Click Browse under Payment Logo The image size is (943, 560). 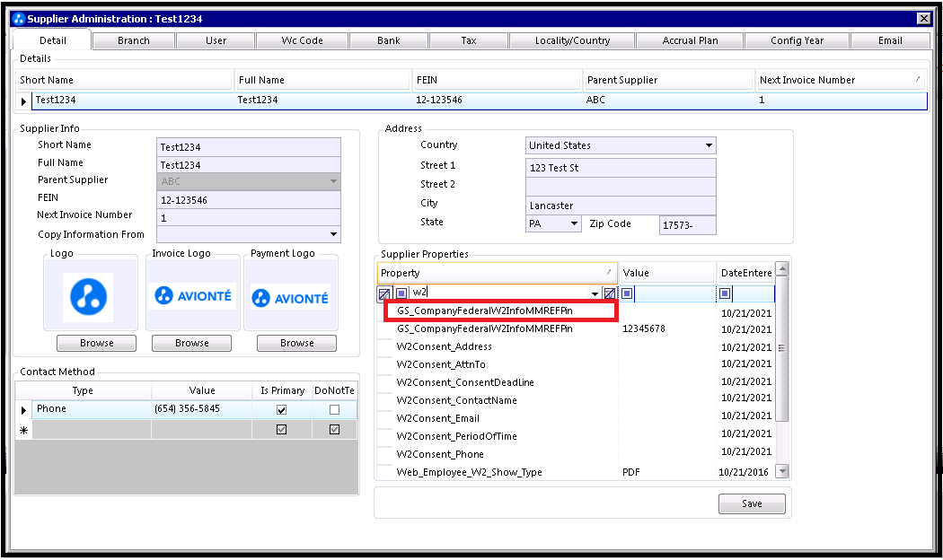click(297, 343)
